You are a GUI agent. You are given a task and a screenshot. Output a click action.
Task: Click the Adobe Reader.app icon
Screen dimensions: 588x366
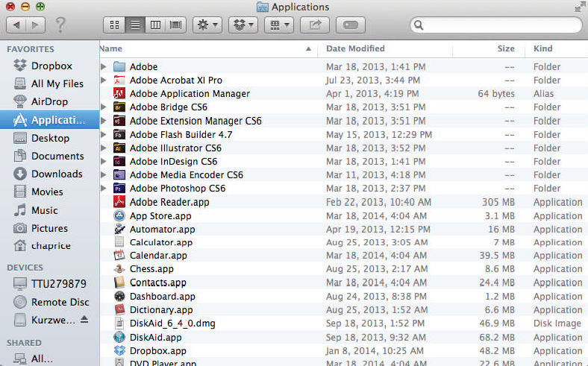119,202
